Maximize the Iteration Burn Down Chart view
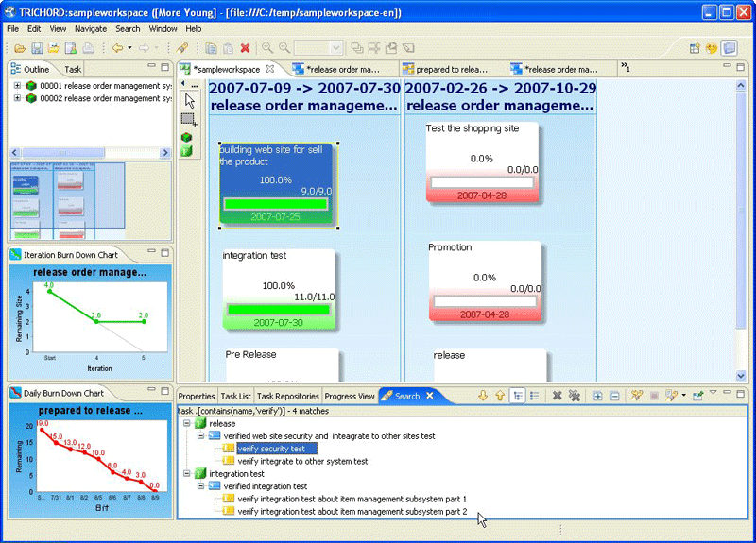 point(164,252)
